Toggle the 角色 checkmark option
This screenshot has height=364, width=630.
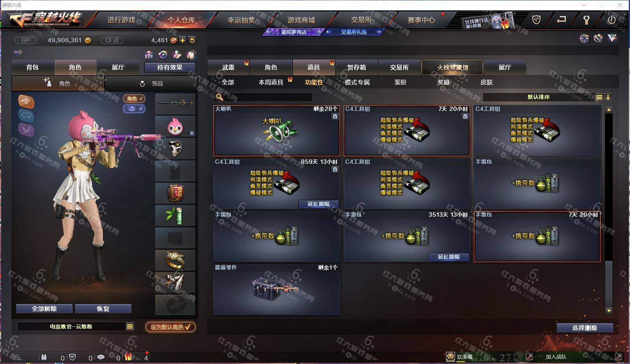pos(134,98)
